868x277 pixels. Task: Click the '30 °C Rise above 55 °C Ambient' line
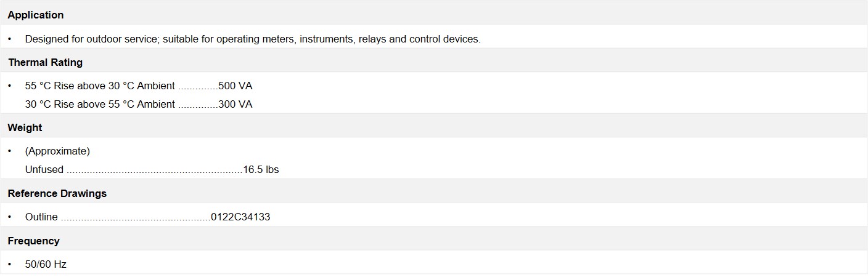coord(100,104)
